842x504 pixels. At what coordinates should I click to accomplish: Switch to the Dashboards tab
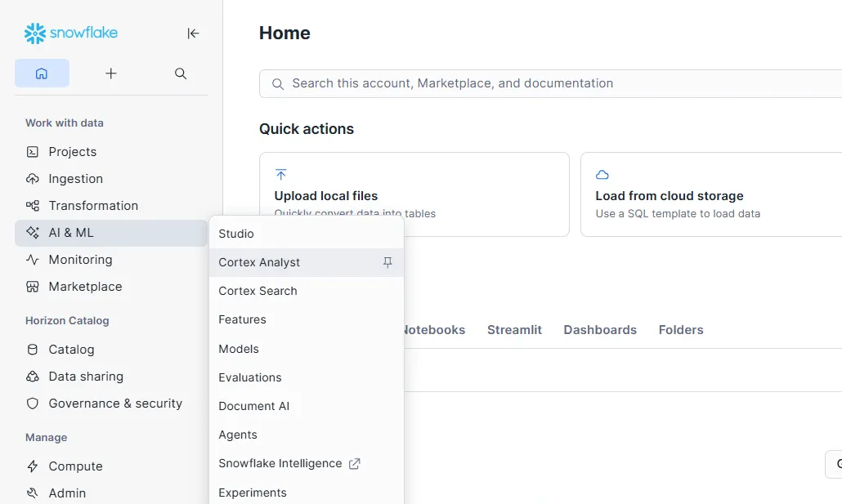click(600, 330)
